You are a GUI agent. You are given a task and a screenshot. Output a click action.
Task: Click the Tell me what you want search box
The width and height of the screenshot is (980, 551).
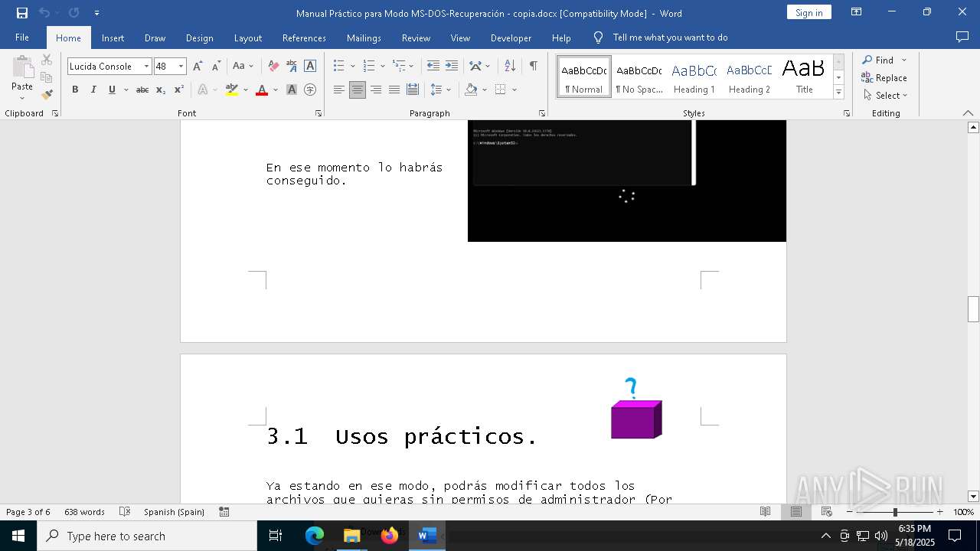670,37
